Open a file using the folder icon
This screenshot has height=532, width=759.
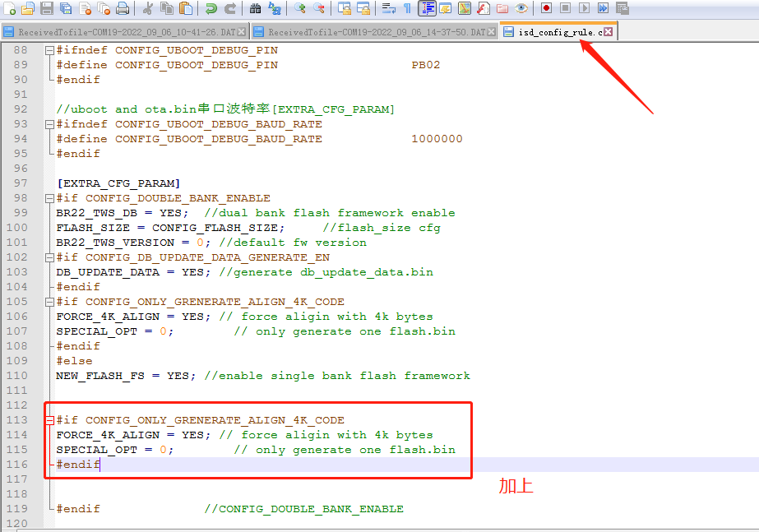click(x=28, y=7)
